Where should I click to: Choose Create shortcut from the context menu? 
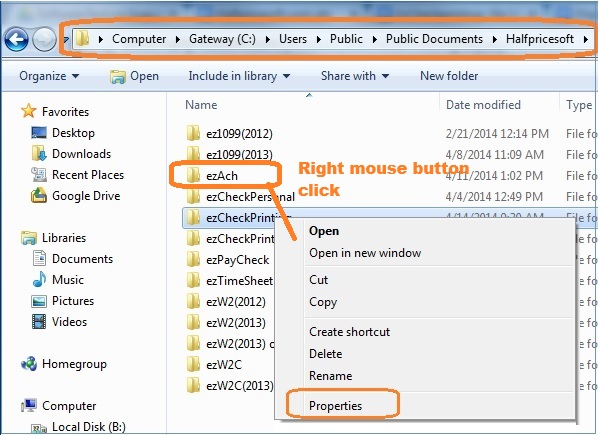pyautogui.click(x=349, y=332)
